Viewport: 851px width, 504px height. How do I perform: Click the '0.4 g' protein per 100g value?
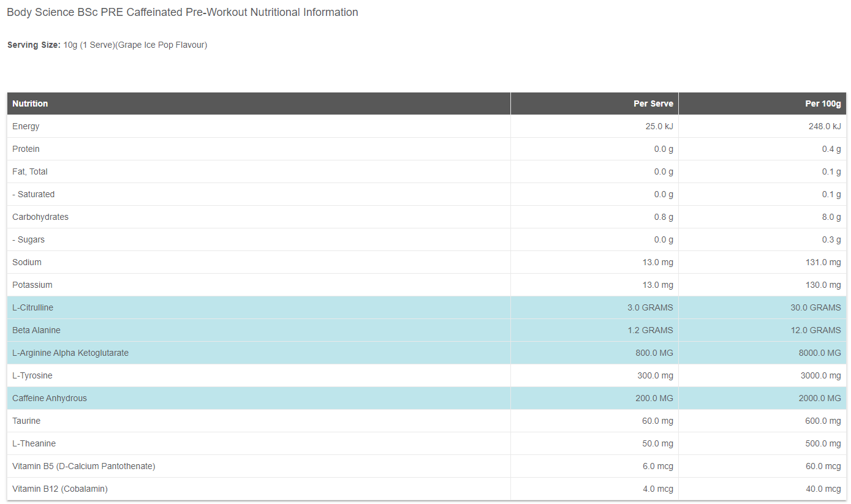831,149
